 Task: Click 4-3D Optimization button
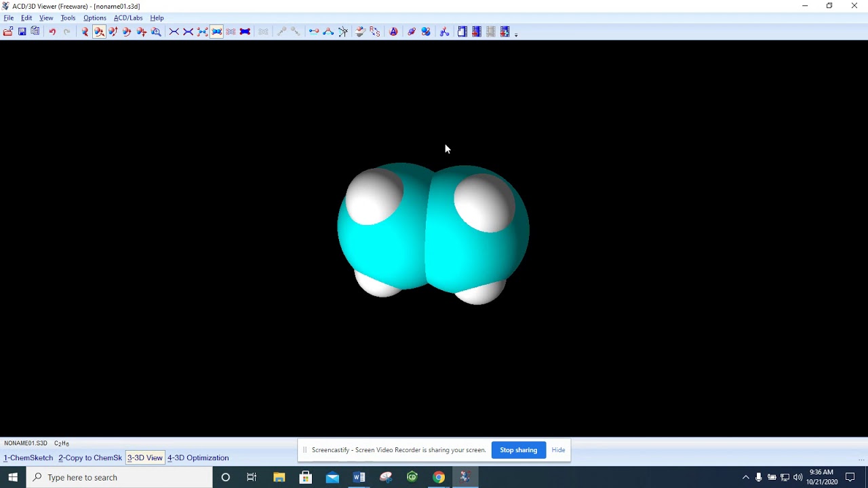[x=198, y=458]
